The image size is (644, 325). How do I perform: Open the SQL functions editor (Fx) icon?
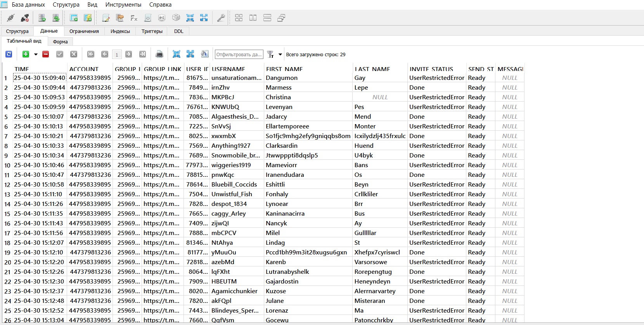[x=134, y=18]
